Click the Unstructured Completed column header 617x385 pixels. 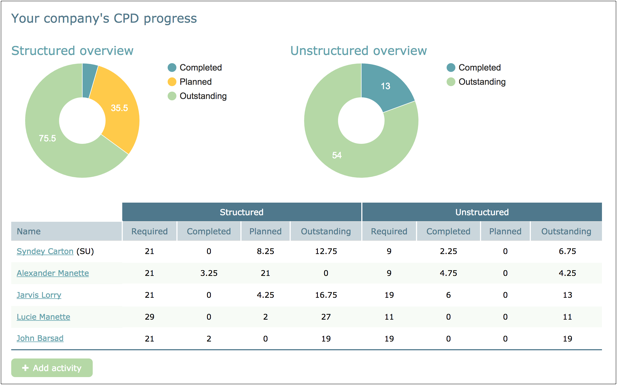(x=449, y=231)
